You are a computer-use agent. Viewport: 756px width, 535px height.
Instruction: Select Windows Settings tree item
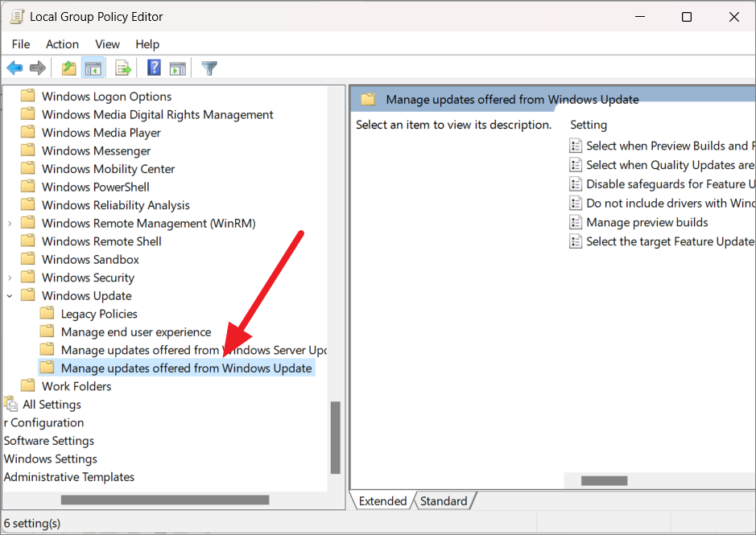point(50,459)
